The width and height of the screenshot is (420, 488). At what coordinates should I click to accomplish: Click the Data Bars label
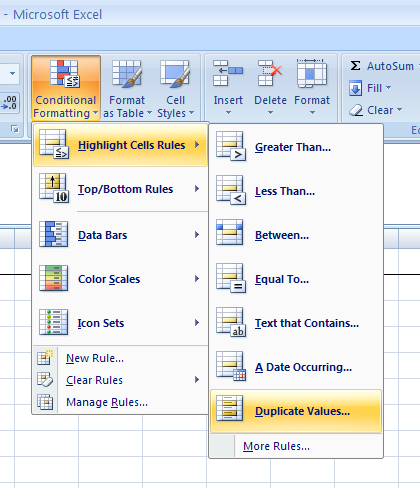click(103, 235)
